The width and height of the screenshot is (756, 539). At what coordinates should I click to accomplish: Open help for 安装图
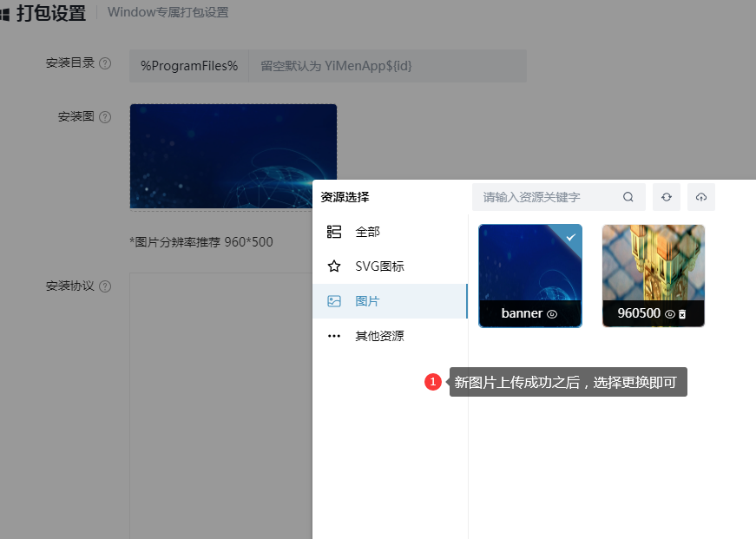[x=105, y=116]
